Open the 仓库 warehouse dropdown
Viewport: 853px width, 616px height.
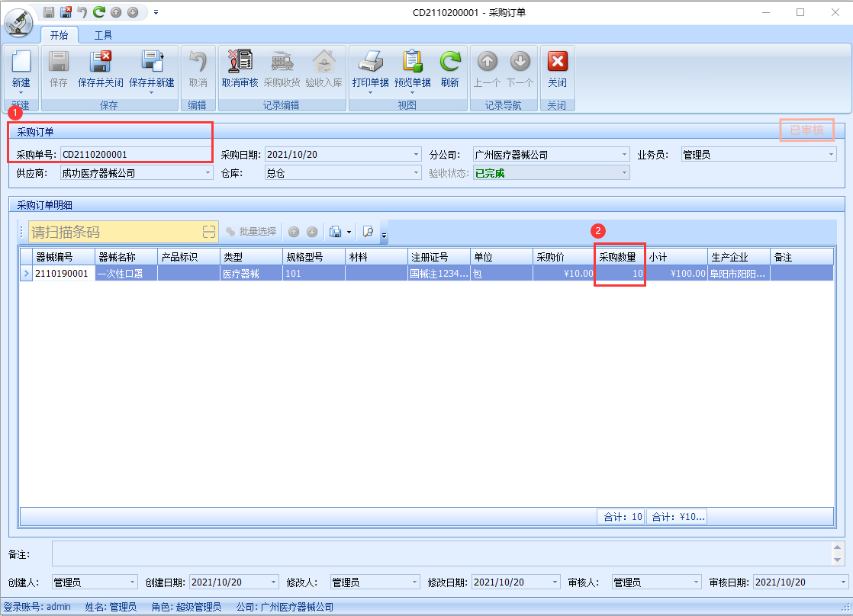[x=416, y=173]
